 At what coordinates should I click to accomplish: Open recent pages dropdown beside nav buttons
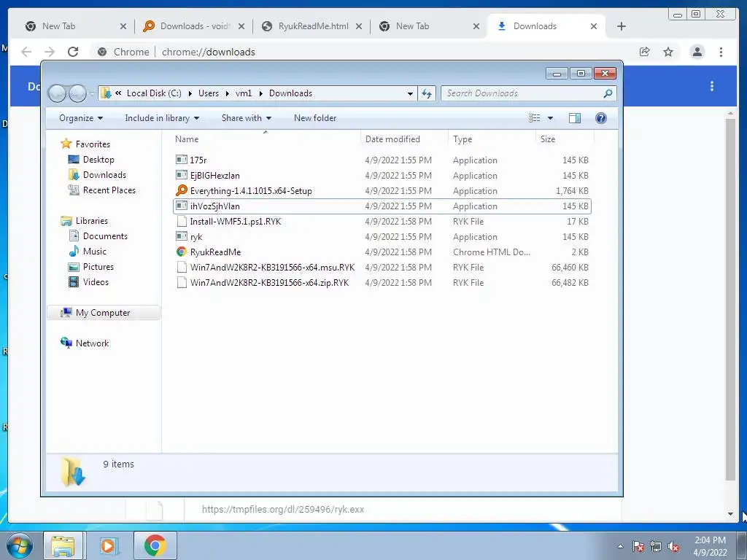coord(91,94)
